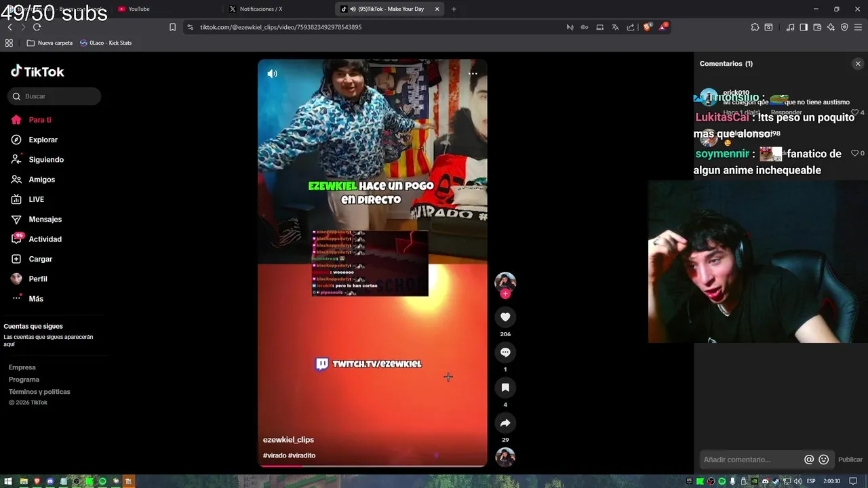Open Brave Rewards triangle icon

[x=663, y=27]
